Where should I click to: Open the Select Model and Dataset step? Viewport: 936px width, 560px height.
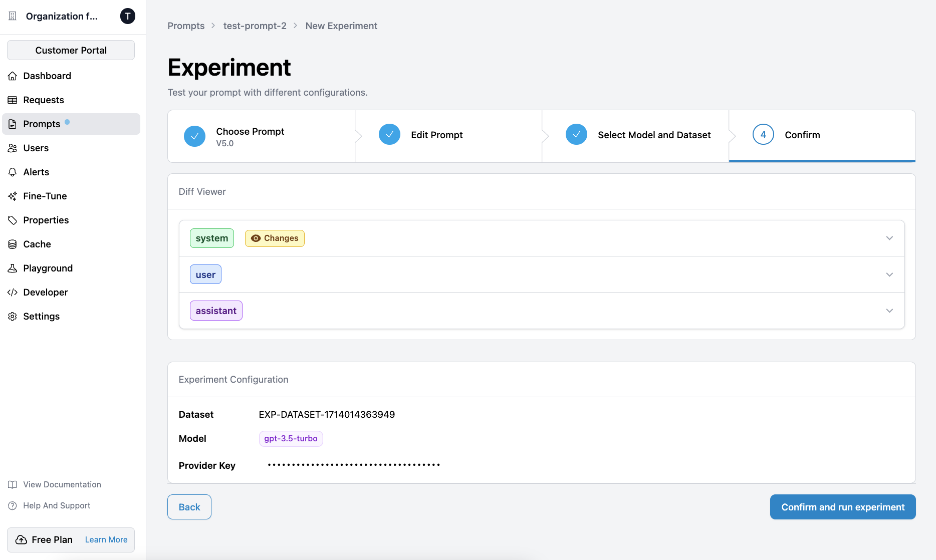[x=653, y=135]
